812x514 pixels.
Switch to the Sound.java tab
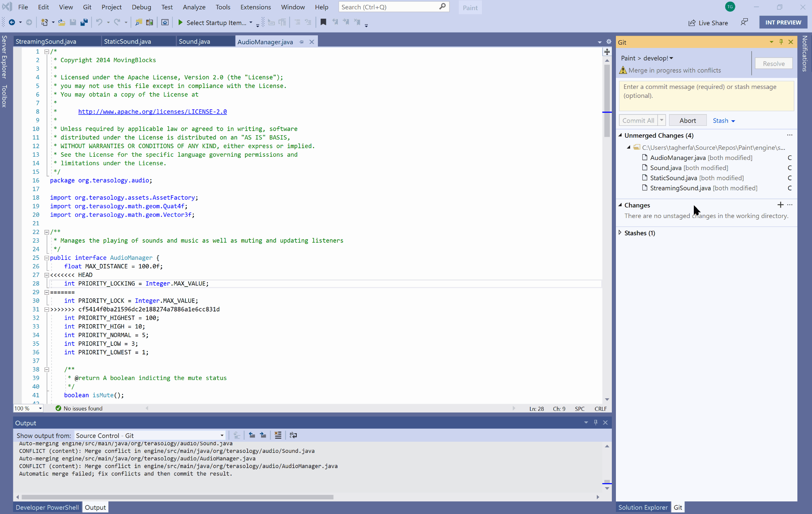(205, 41)
